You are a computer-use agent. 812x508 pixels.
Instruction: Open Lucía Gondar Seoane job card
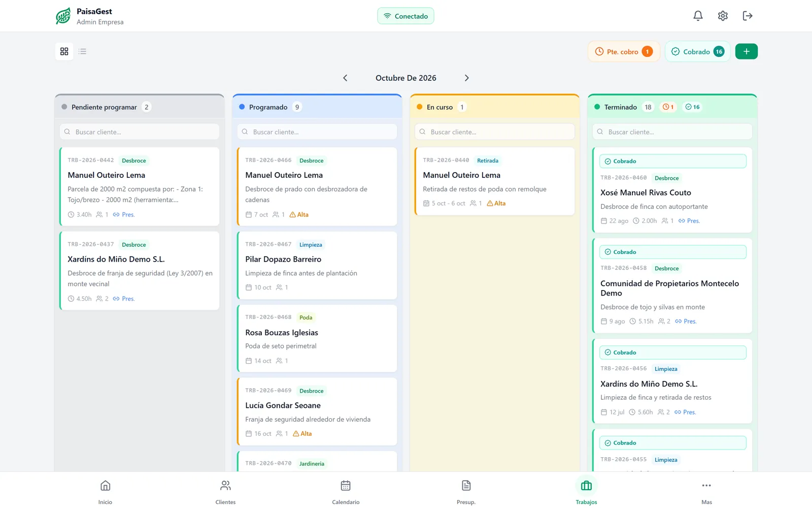317,411
